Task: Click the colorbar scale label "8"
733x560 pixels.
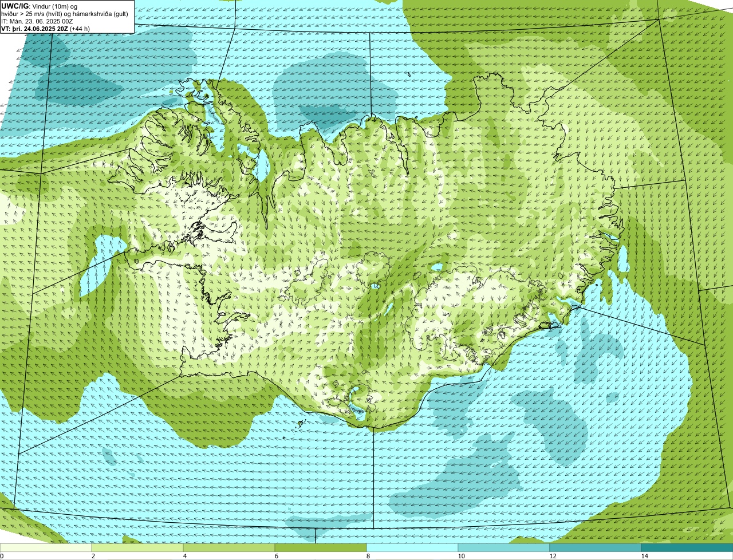Action: tap(368, 556)
